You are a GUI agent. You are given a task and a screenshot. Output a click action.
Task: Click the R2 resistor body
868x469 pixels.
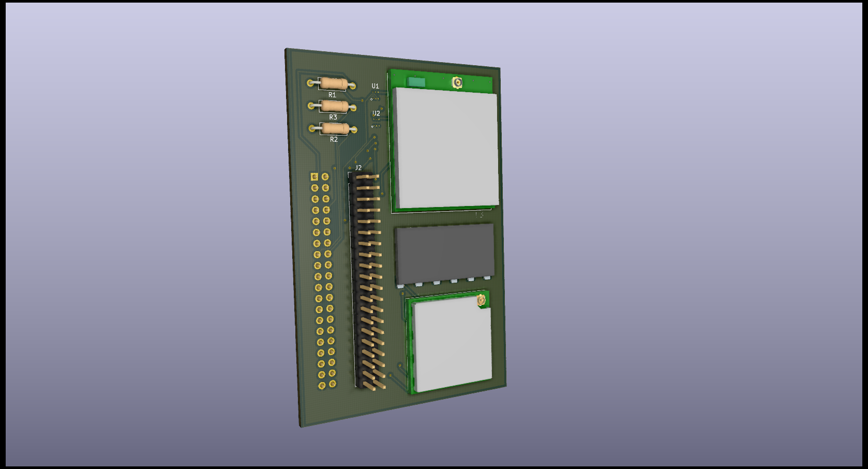pyautogui.click(x=335, y=128)
